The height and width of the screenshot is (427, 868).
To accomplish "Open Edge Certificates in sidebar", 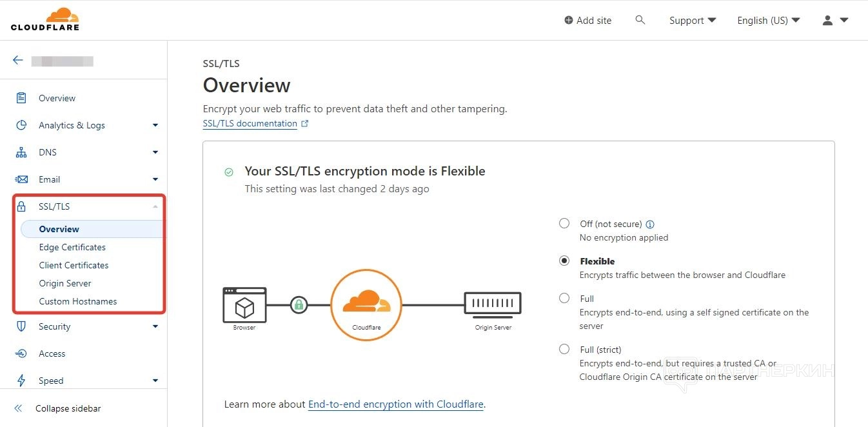I will coord(72,247).
